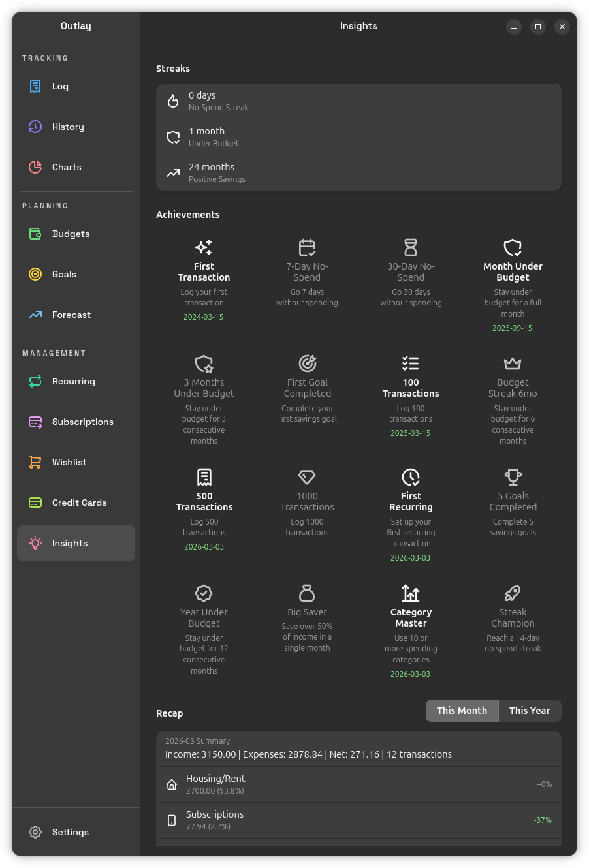Screen dimensions: 589x868
Task: Open Forecast using the trend arrow icon
Action: [x=35, y=315]
